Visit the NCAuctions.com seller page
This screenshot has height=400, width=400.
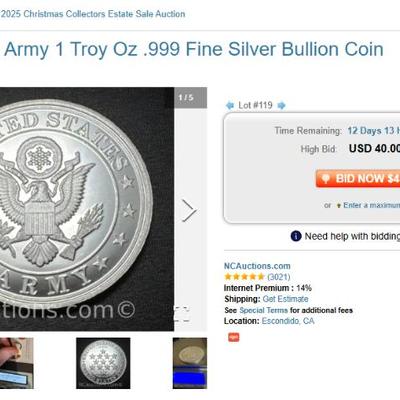(x=257, y=266)
